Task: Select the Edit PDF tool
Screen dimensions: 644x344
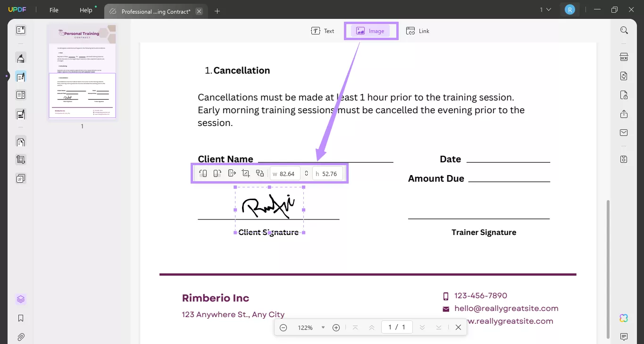Action: pos(20,76)
